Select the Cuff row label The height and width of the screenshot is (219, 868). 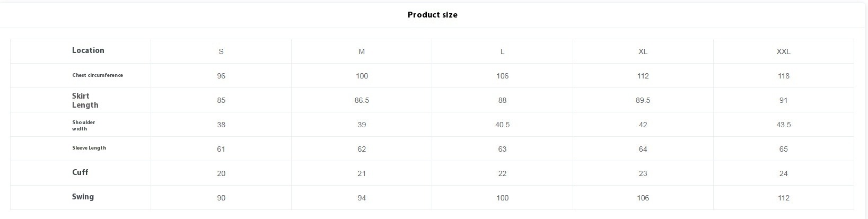pos(80,172)
